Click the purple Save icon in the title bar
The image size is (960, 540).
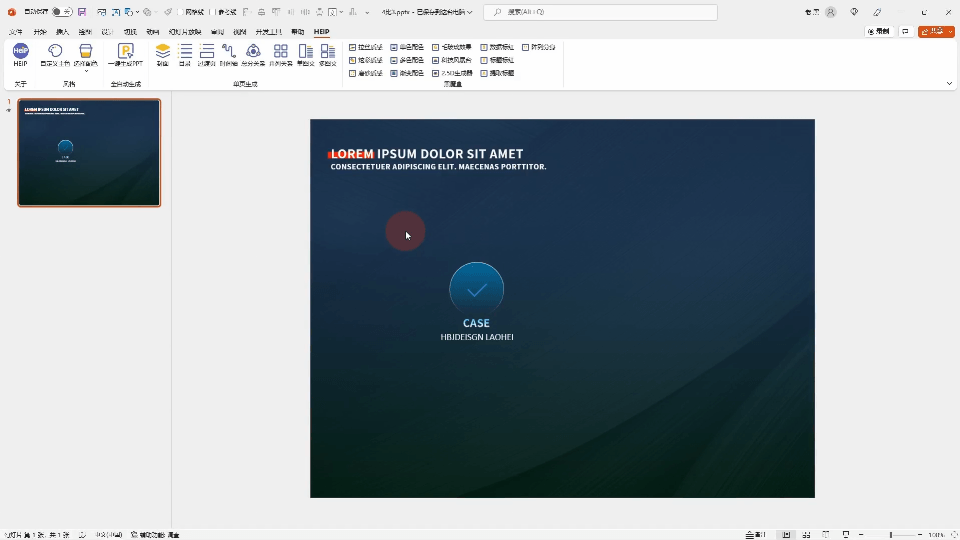[82, 12]
